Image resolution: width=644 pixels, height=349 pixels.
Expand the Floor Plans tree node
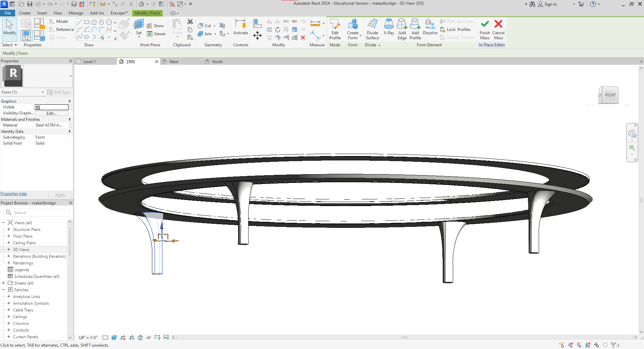[x=9, y=236]
